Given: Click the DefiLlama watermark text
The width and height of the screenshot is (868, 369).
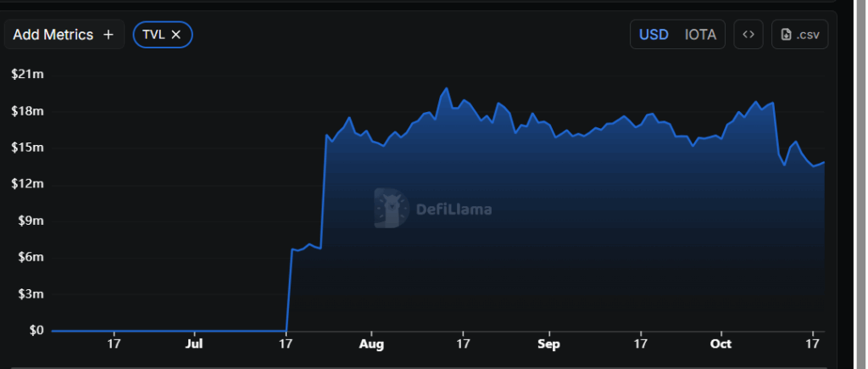Looking at the screenshot, I should (x=453, y=209).
